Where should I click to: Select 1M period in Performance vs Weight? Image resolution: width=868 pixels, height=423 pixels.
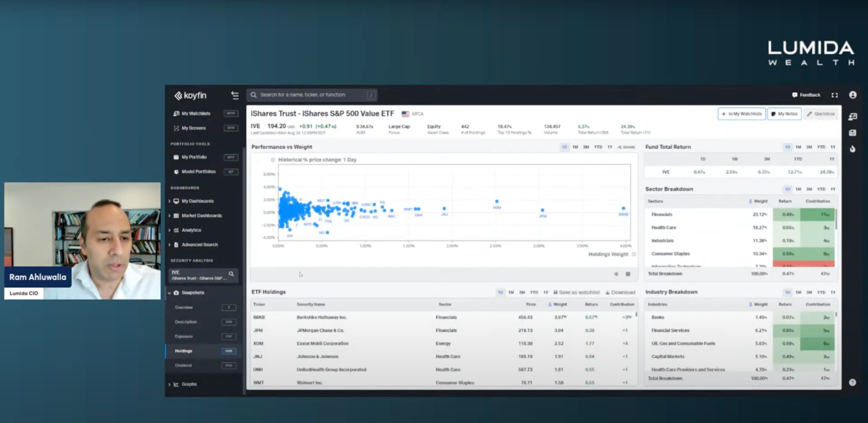[x=575, y=147]
